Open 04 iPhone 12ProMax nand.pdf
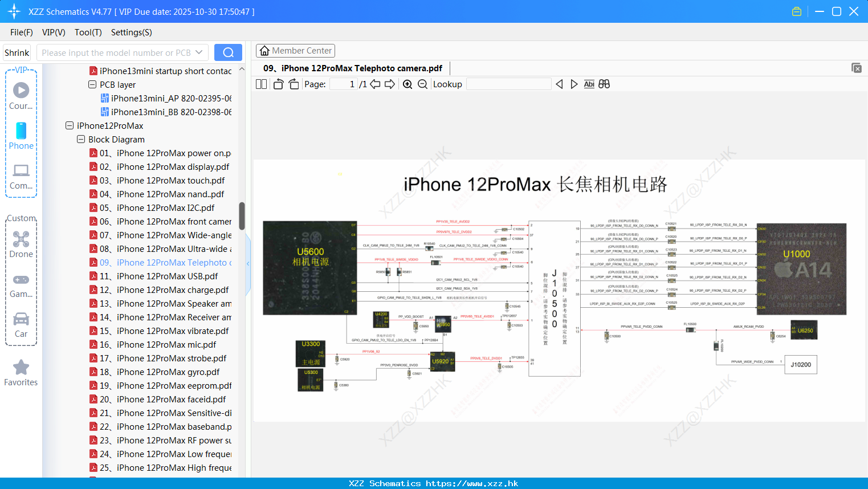Image resolution: width=868 pixels, height=489 pixels. pyautogui.click(x=157, y=194)
